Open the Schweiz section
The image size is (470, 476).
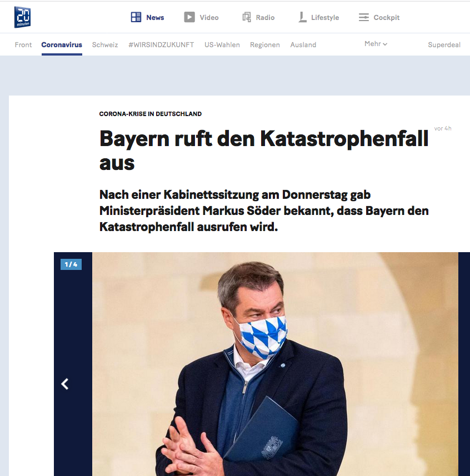(105, 45)
